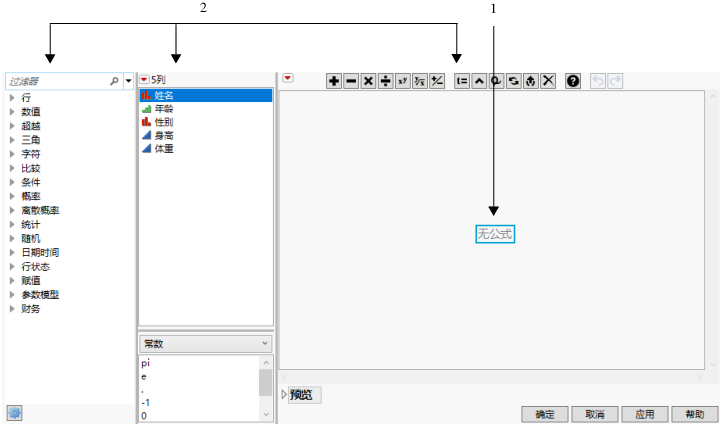Insert the multiplication (×) operator

coord(368,81)
